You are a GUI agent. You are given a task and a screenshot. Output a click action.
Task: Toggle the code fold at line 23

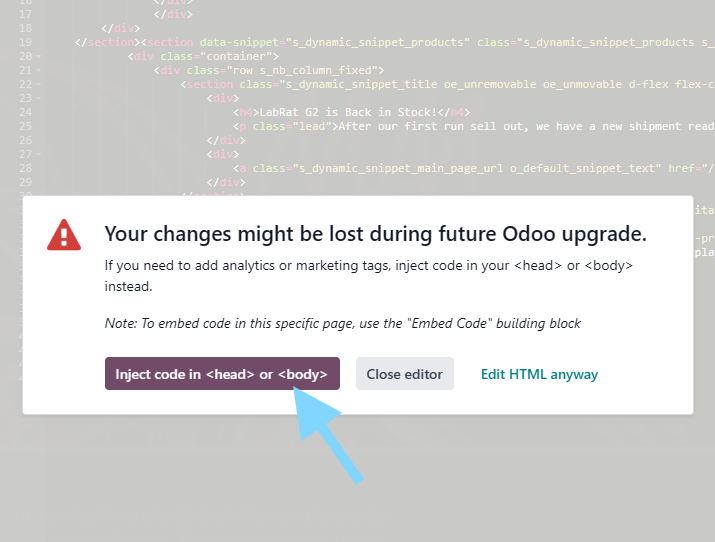tap(39, 99)
